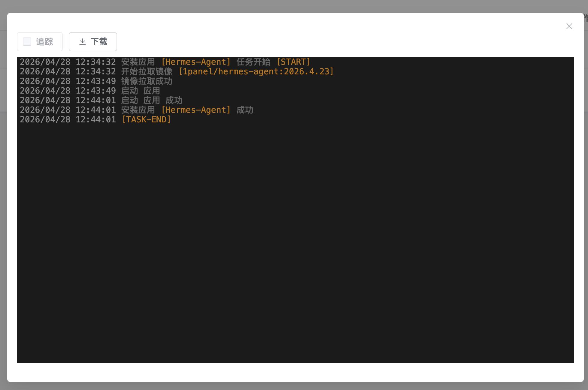588x390 pixels.
Task: Click the 追踪 label text
Action: (x=44, y=42)
